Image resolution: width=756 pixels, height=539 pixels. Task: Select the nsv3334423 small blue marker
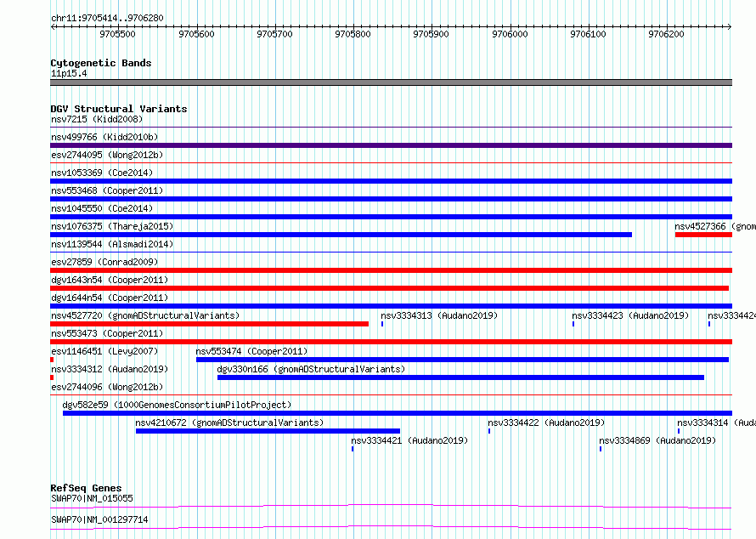click(573, 324)
